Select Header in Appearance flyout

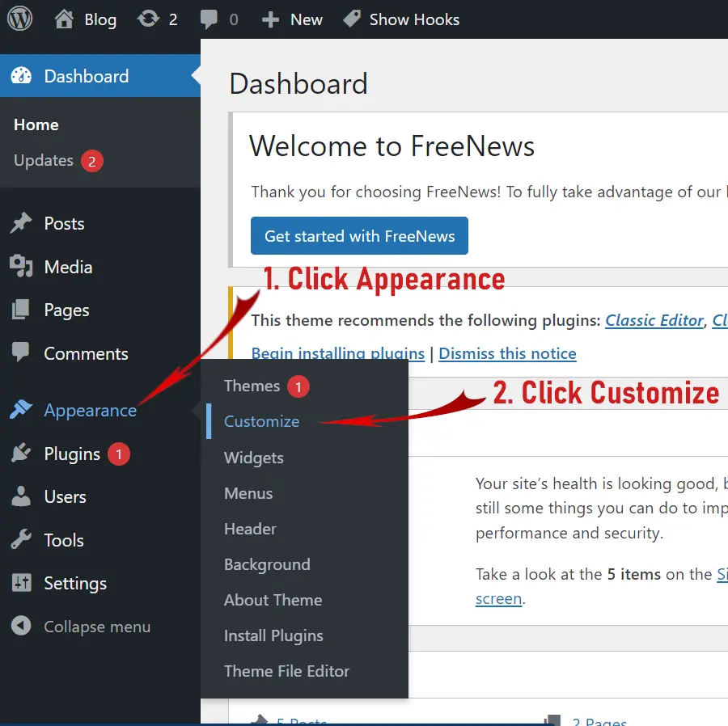250,529
